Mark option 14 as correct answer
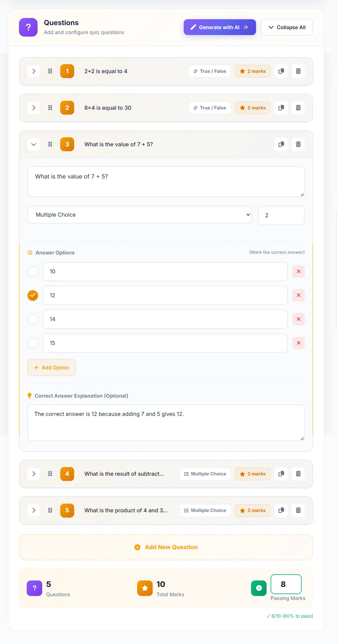 coord(33,319)
